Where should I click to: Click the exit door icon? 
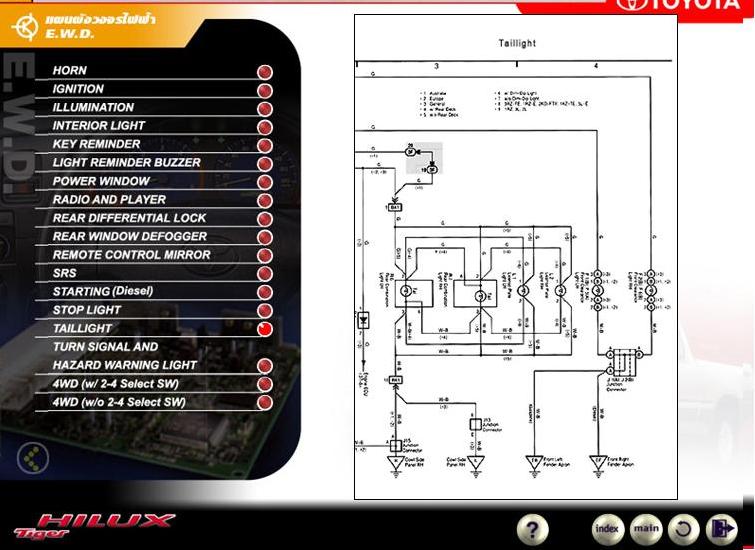click(x=720, y=529)
